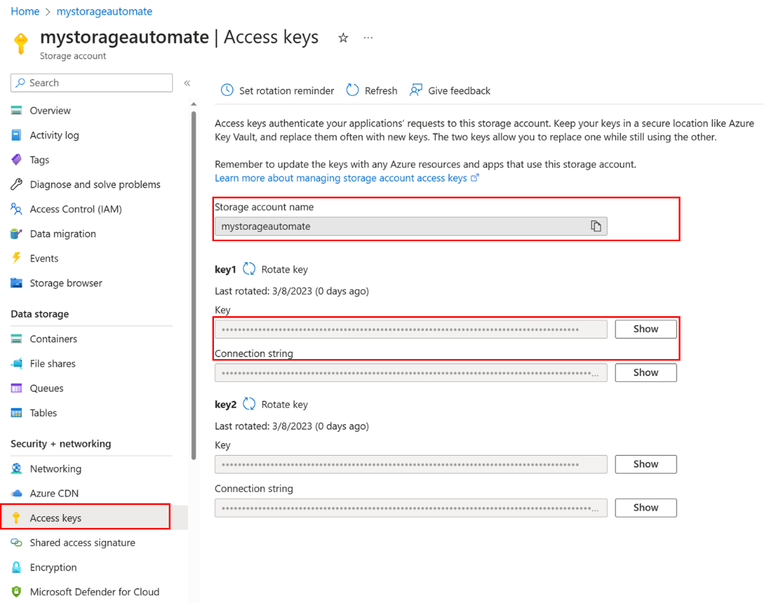Click the key1 hidden Connection string field
764x603 pixels.
[x=411, y=373]
